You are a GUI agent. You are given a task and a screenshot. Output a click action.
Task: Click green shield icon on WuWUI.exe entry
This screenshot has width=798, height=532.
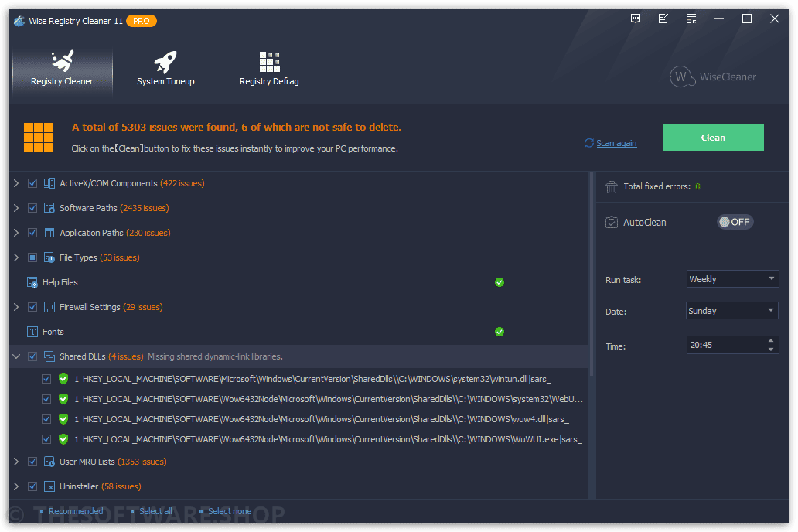63,439
